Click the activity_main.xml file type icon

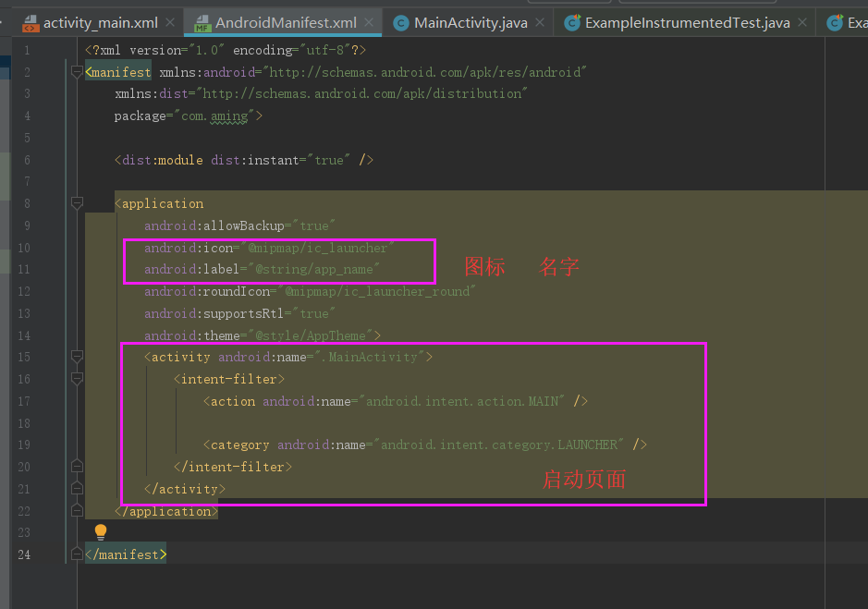pyautogui.click(x=30, y=23)
